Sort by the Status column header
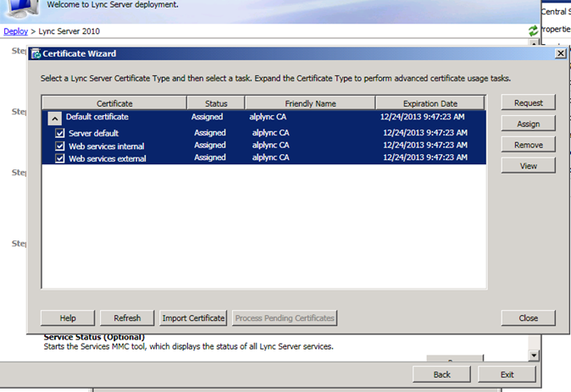The image size is (571, 392). (x=216, y=103)
